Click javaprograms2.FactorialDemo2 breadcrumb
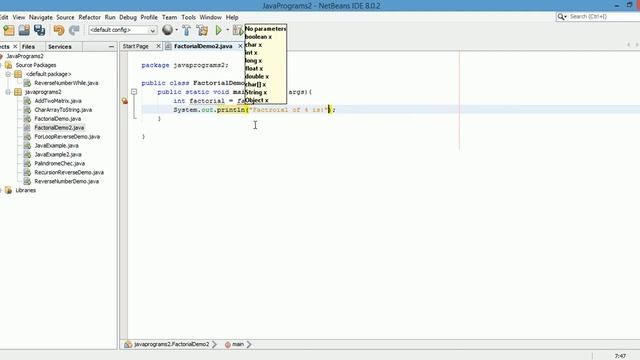 171,344
